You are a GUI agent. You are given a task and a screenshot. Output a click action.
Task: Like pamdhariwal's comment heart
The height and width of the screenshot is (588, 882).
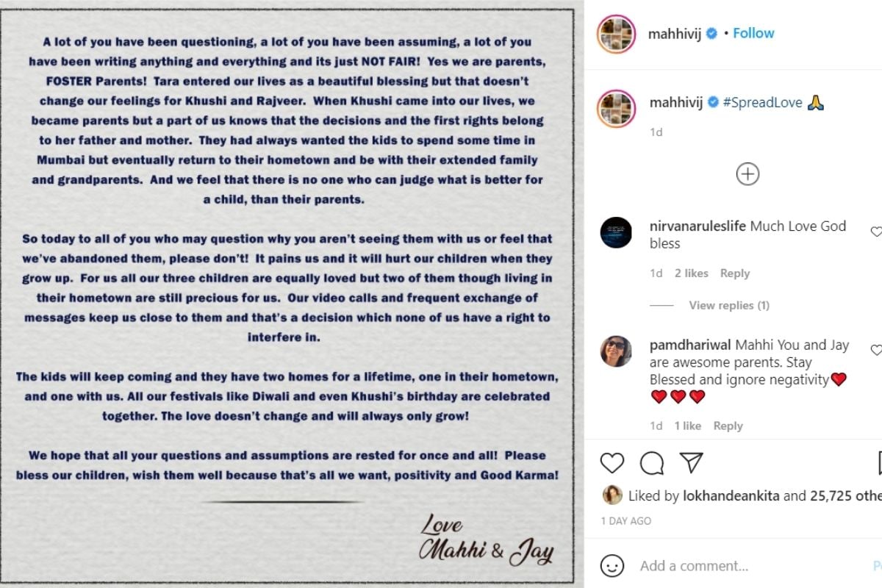click(x=876, y=351)
